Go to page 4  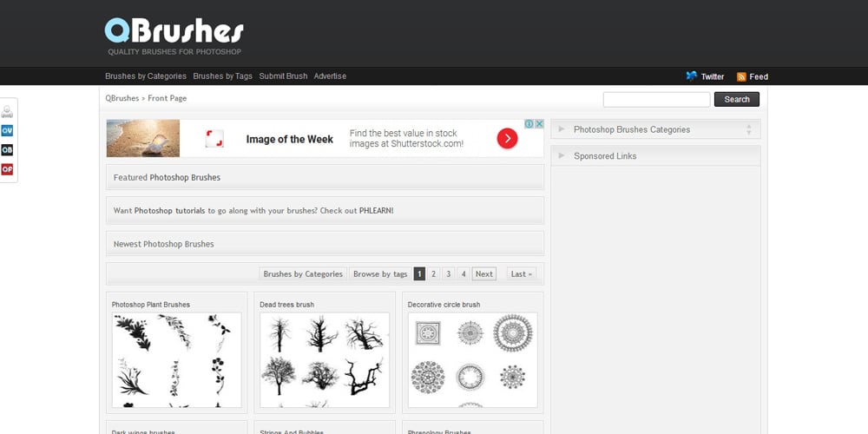[x=464, y=273]
